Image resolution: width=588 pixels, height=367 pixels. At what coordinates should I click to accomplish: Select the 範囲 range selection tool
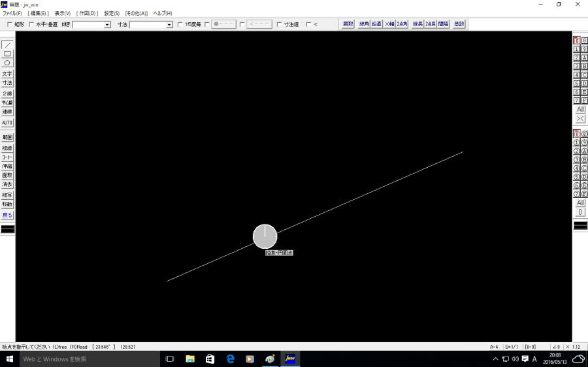(x=7, y=137)
